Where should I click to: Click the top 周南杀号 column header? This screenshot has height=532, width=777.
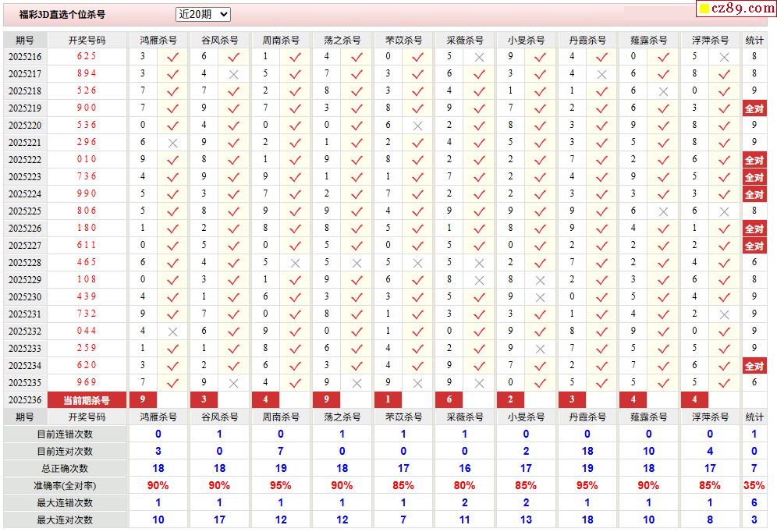tap(281, 40)
